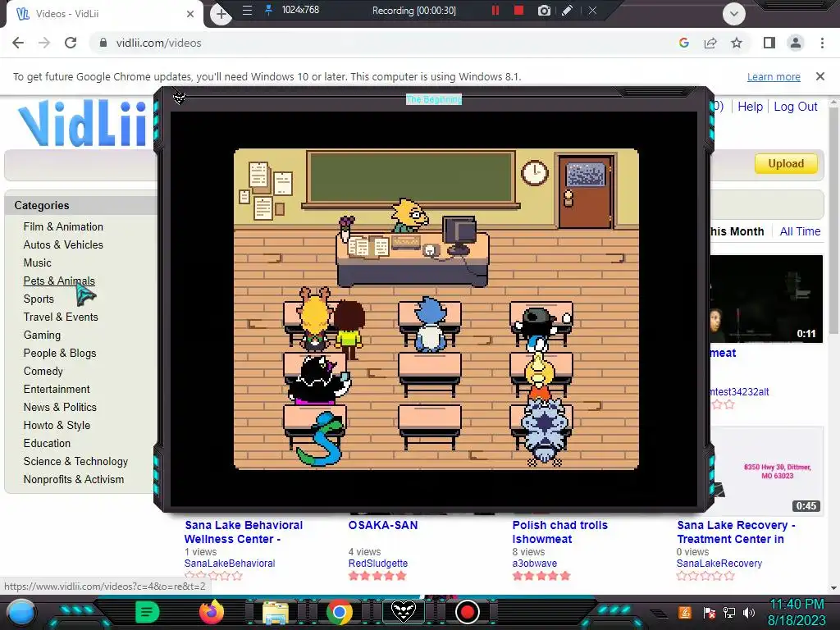
Task: Click the VidLii logo
Action: click(x=83, y=123)
